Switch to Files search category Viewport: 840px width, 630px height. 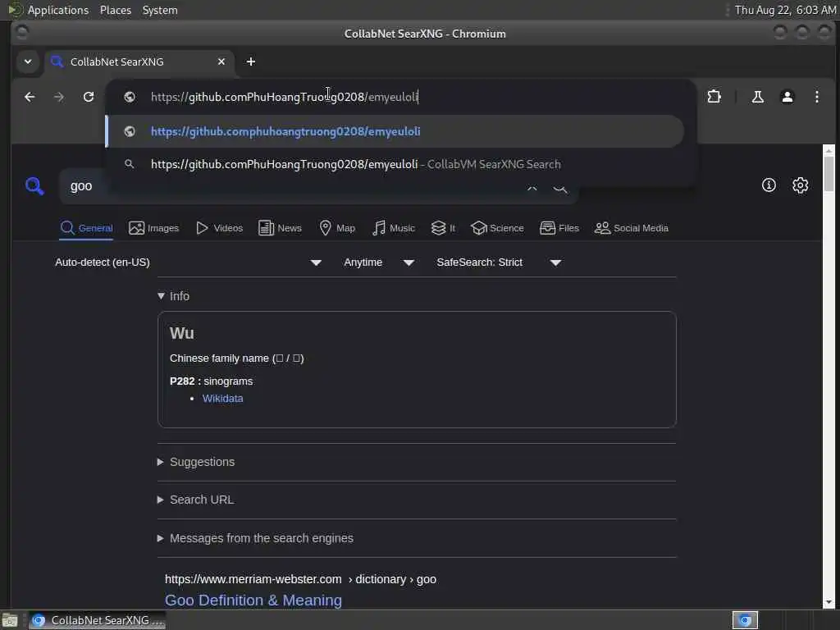click(559, 228)
